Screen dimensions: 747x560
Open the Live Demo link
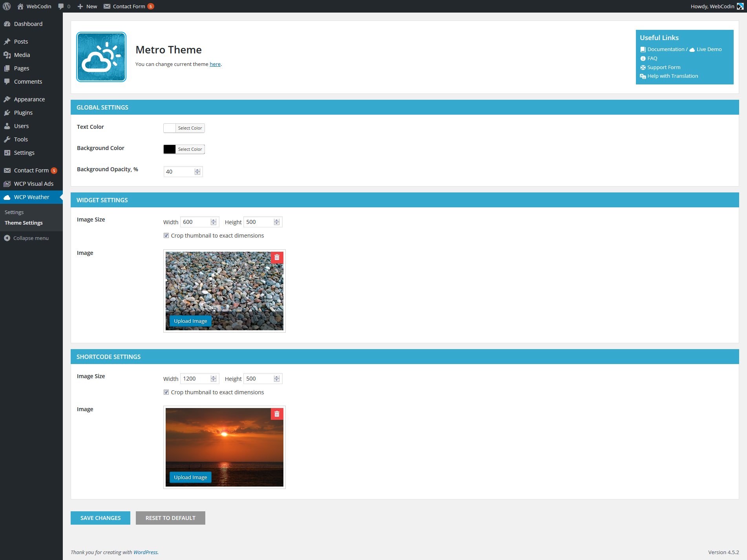pyautogui.click(x=709, y=49)
